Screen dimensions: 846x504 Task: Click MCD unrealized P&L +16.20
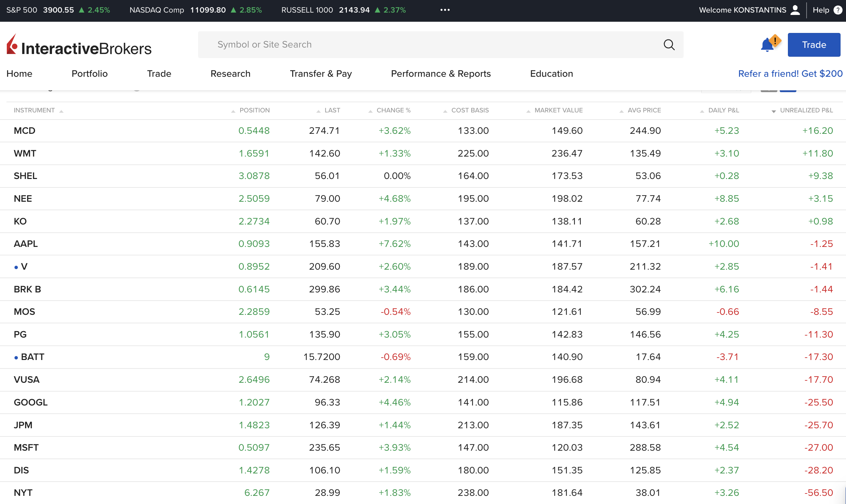coord(817,131)
